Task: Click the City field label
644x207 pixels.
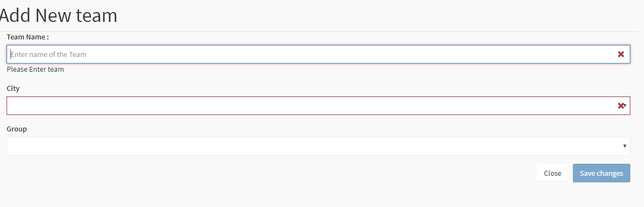Action: [x=13, y=88]
